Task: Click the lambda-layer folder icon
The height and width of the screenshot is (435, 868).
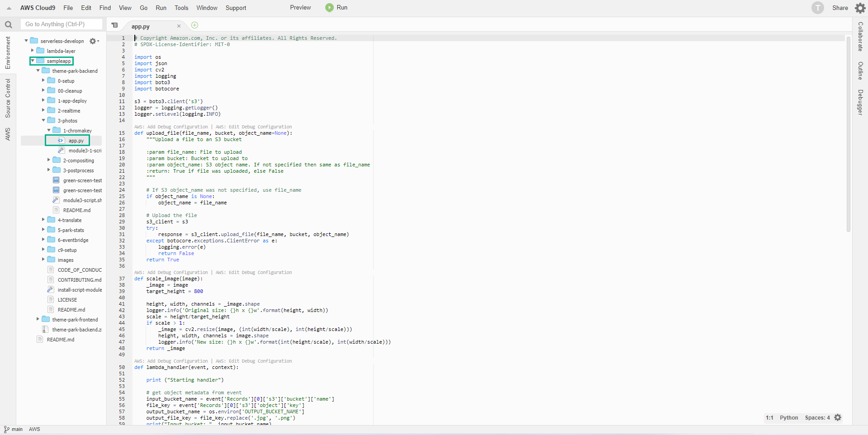Action: pyautogui.click(x=40, y=51)
